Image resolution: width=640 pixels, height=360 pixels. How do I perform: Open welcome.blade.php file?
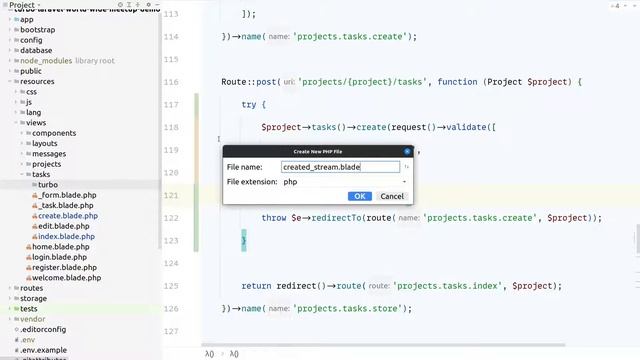(66, 278)
